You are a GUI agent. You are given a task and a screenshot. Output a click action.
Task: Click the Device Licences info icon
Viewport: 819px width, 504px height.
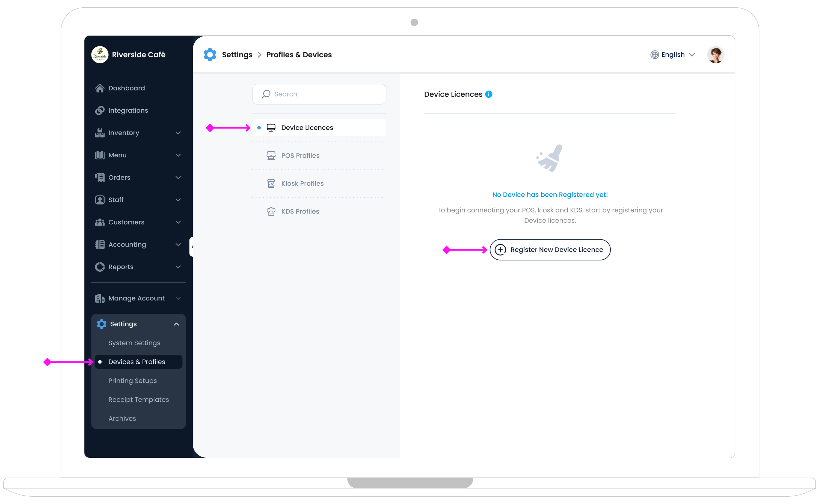click(488, 94)
